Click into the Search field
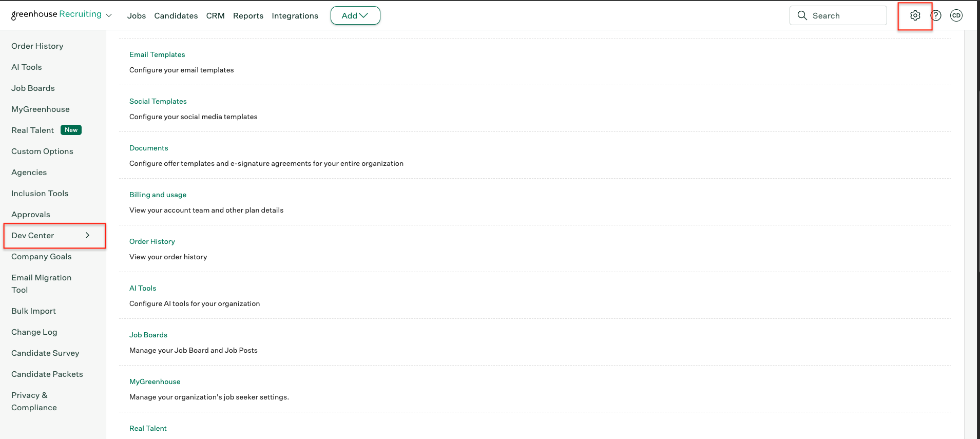This screenshot has height=439, width=980. (x=838, y=15)
